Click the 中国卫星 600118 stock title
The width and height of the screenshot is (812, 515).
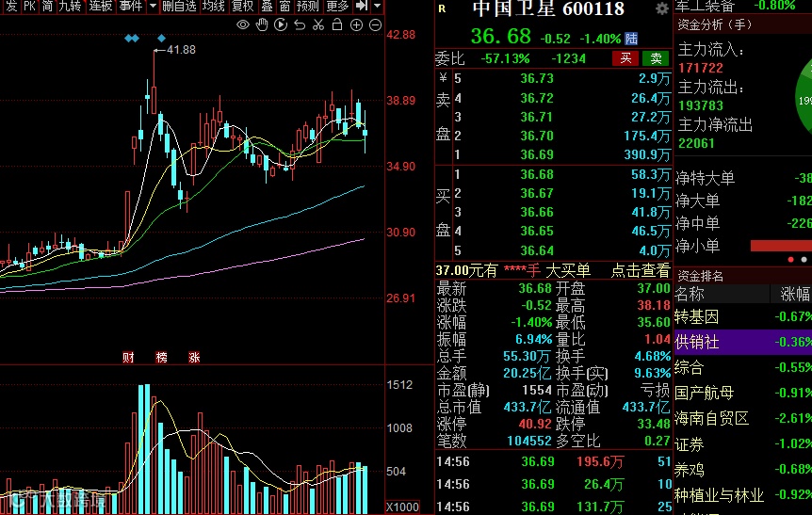tap(548, 8)
